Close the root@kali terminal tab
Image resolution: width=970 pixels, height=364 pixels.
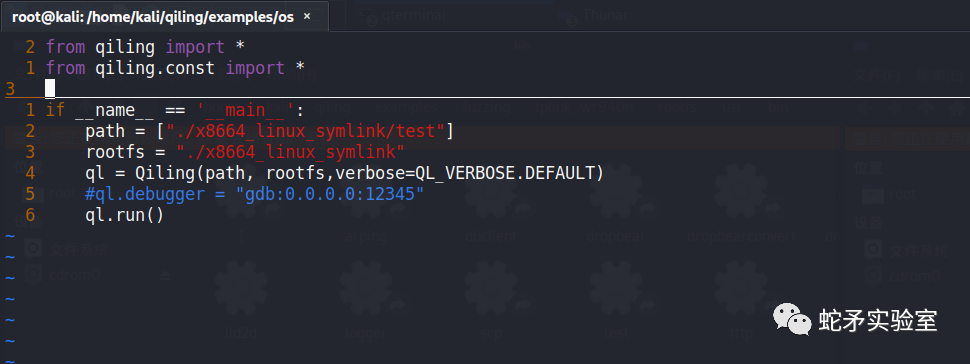(x=307, y=17)
